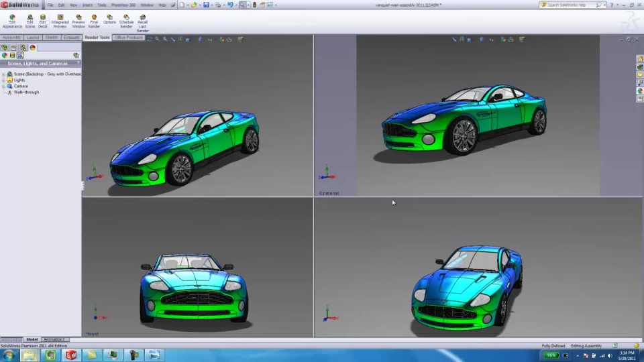Screen dimensions: 644x362
Task: Expand the Camera tree node
Action: (x=4, y=86)
